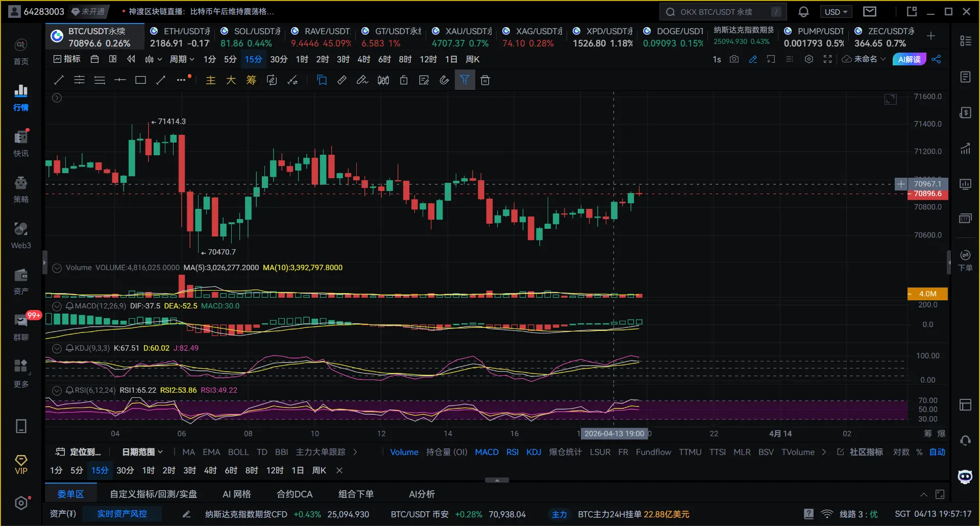
Task: Take a chart screenshot with camera icon
Action: (734, 59)
